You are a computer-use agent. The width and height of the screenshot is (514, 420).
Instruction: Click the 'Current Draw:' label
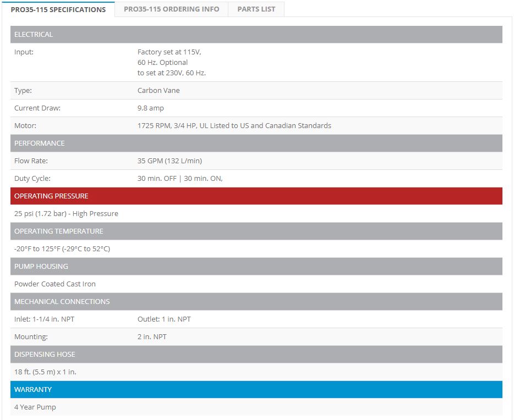click(37, 108)
